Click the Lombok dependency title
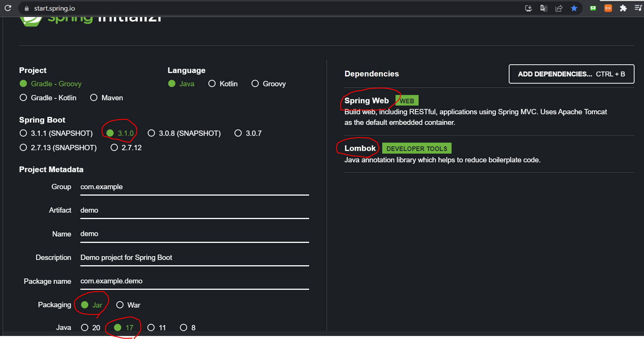This screenshot has height=339, width=644. [x=360, y=148]
